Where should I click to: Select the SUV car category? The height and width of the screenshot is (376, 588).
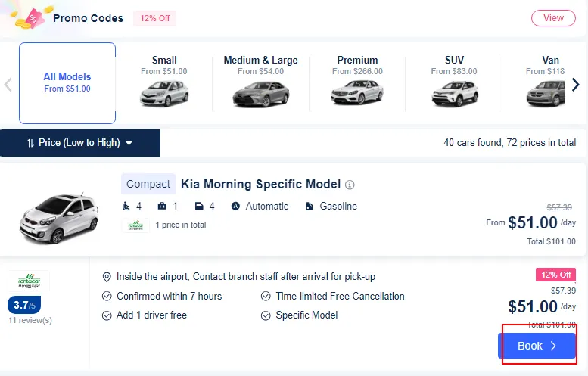454,82
